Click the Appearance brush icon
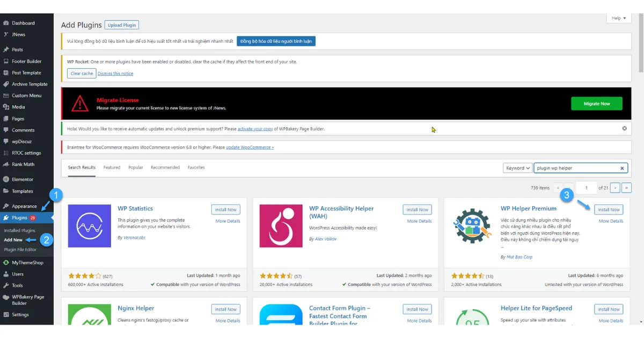The image size is (644, 338). tap(6, 206)
